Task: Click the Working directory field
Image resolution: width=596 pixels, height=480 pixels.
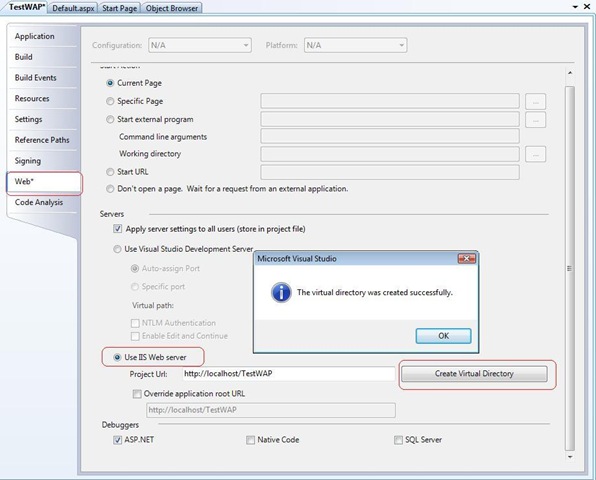Action: (x=390, y=154)
